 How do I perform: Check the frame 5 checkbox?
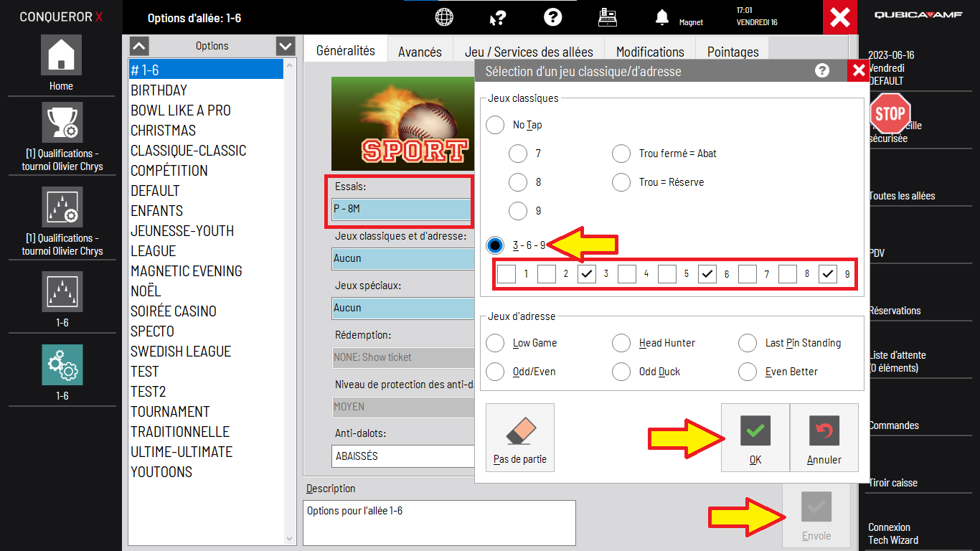pyautogui.click(x=667, y=273)
